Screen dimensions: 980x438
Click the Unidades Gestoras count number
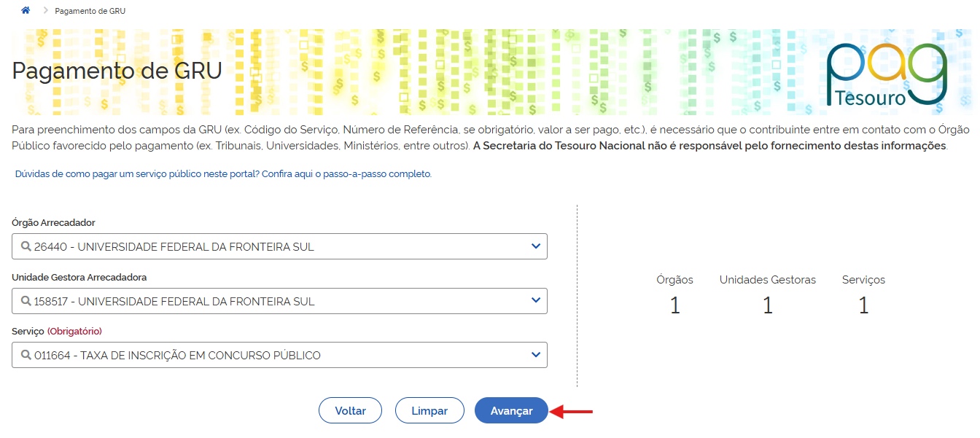[x=767, y=305]
